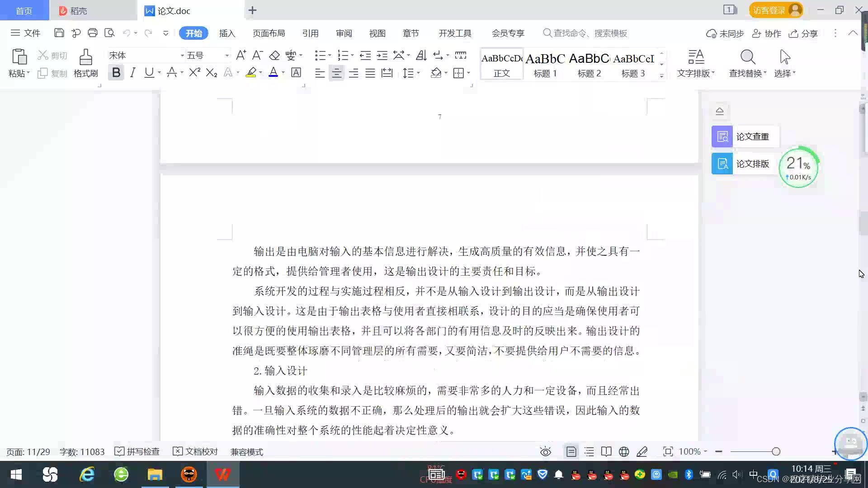Open eye protection mode icon in status bar

[546, 452]
